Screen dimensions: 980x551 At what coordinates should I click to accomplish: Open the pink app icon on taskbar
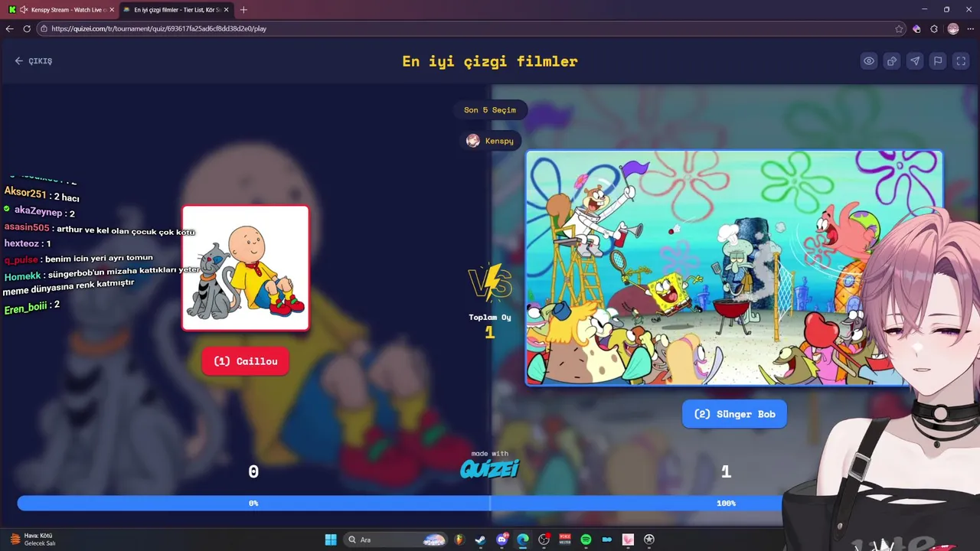(628, 540)
